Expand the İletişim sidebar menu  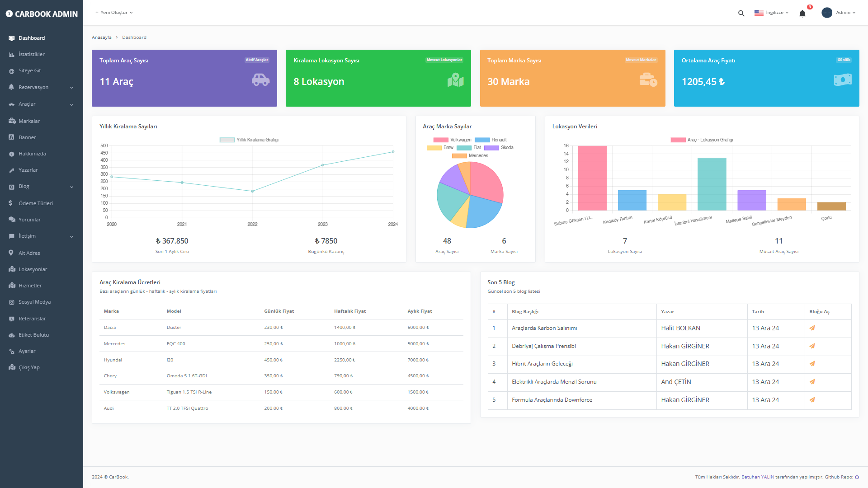click(x=42, y=236)
